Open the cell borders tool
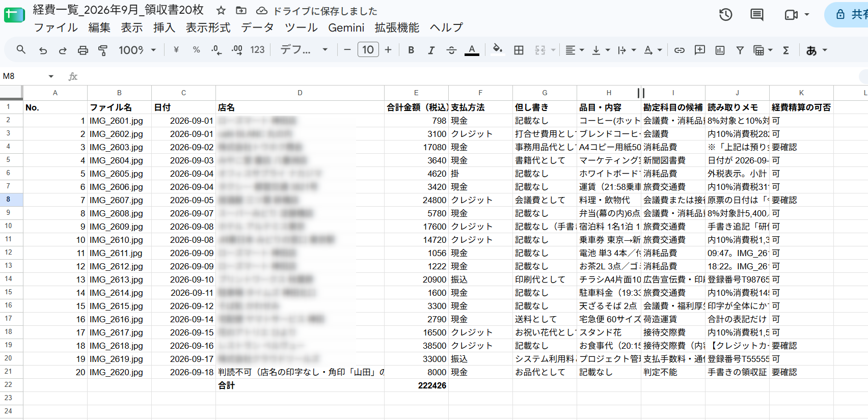 519,50
